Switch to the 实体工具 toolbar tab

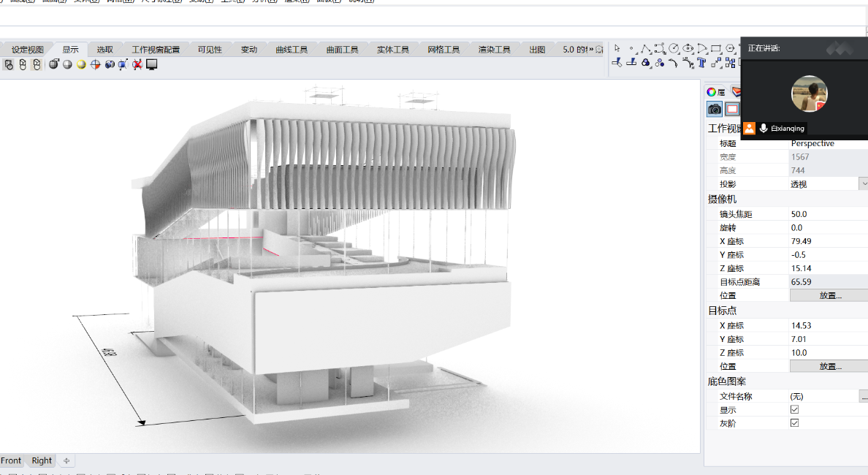(392, 50)
